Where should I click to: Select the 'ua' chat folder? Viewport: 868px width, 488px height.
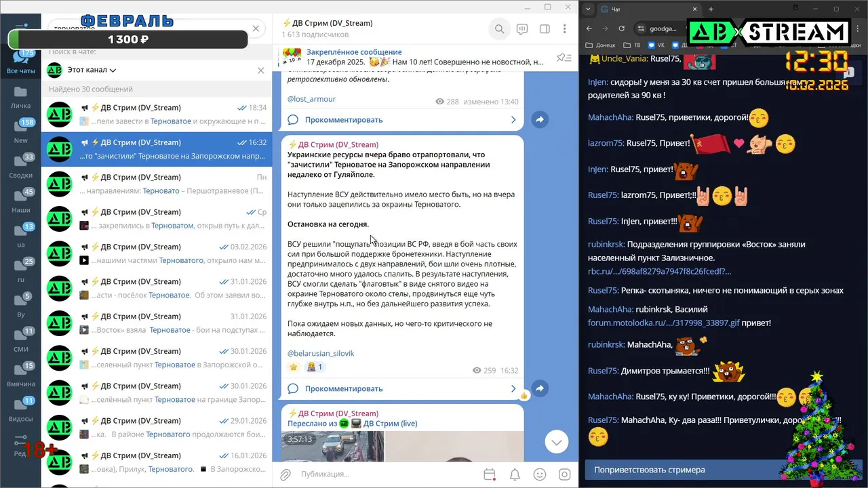(21, 236)
